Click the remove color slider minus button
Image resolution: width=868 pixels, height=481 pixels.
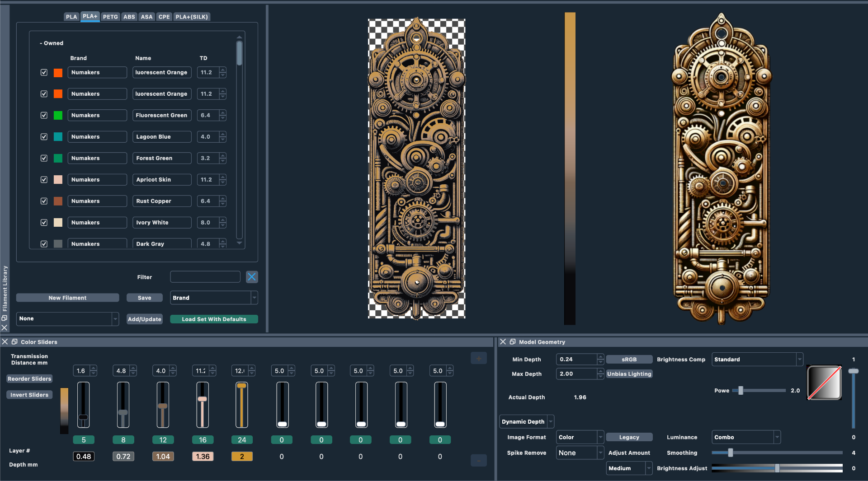click(479, 460)
